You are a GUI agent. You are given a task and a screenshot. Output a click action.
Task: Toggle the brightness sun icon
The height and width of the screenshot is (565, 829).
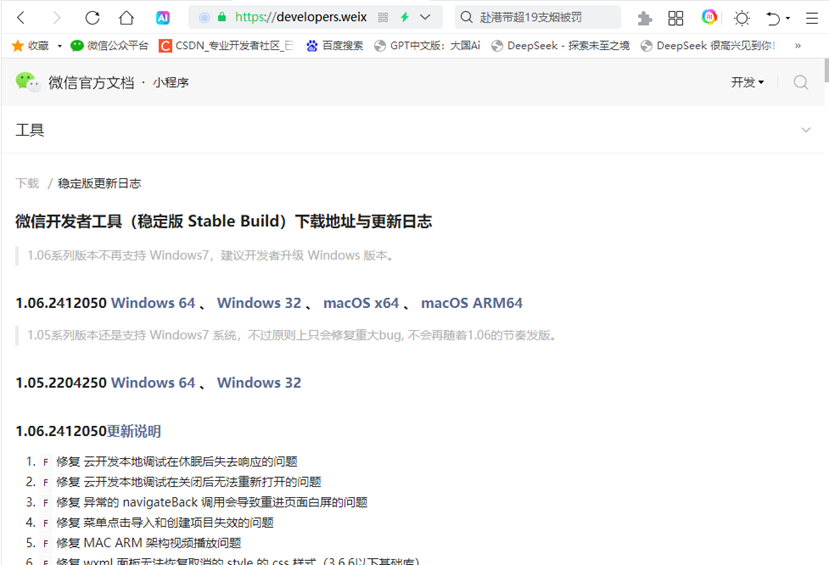[742, 18]
